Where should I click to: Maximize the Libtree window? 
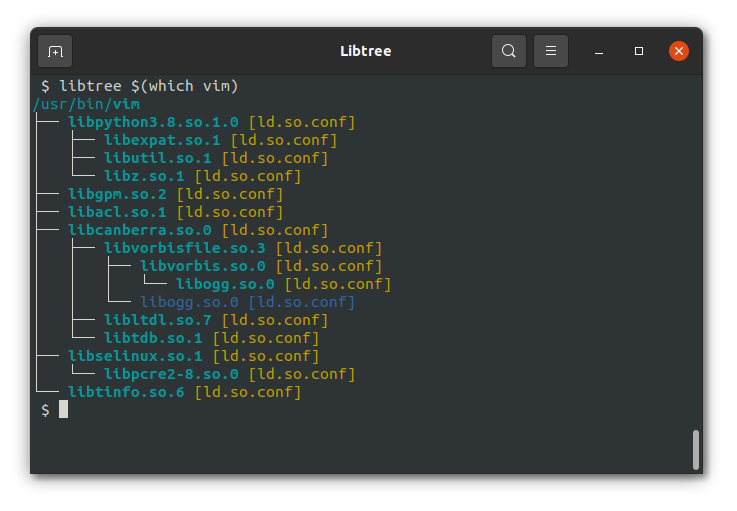pos(639,51)
